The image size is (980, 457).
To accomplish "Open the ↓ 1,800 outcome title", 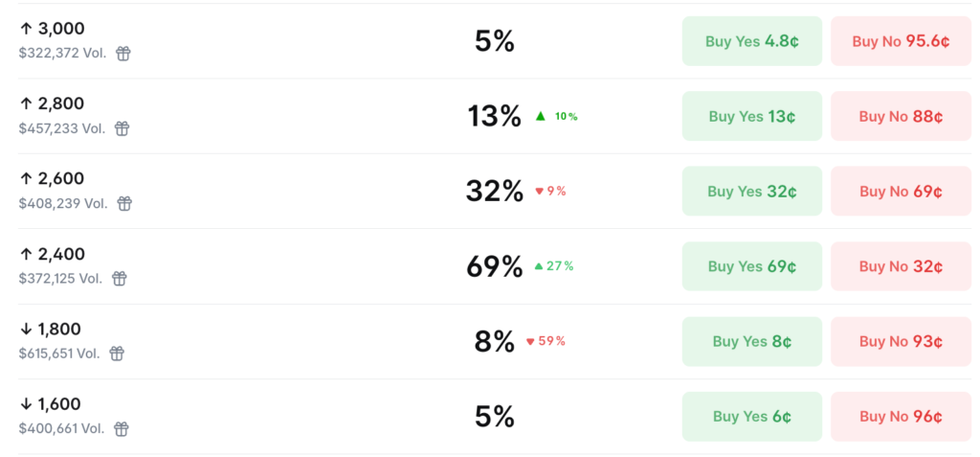I will (x=52, y=329).
